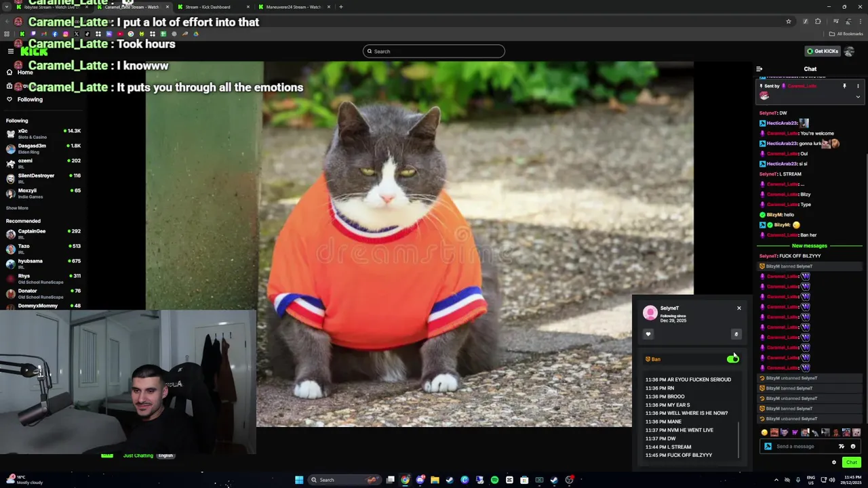Click the green Chat send button
This screenshot has width=868, height=488.
point(852,462)
